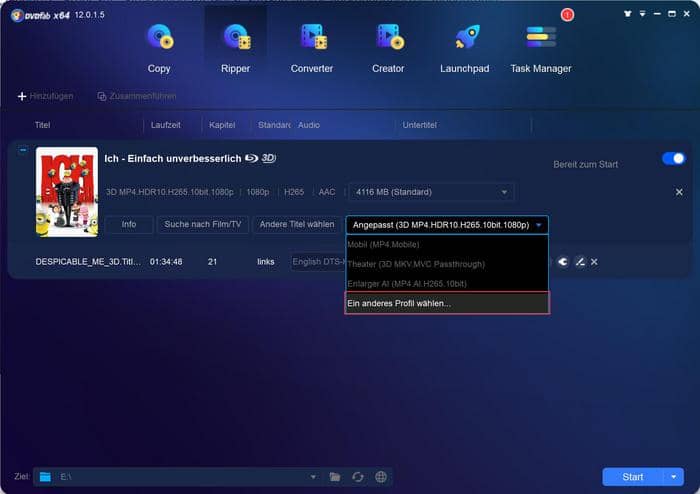The image size is (700, 494).
Task: Click the 3D badge next to movie title
Action: point(268,158)
